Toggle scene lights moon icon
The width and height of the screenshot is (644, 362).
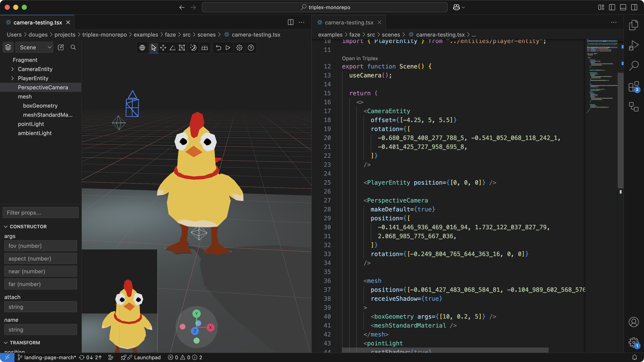(x=193, y=47)
